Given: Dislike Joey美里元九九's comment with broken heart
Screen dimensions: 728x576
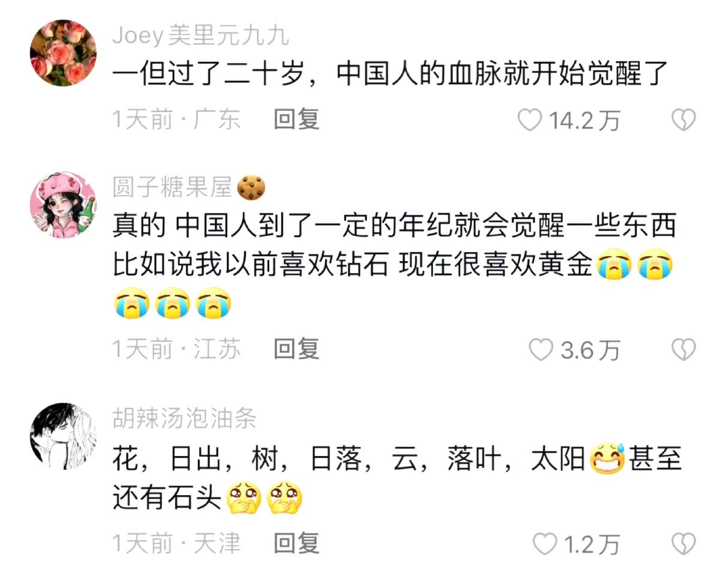Looking at the screenshot, I should click(x=683, y=120).
